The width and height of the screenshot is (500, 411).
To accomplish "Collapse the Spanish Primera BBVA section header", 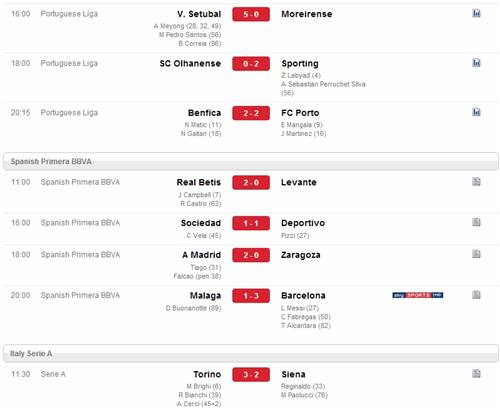I will (251, 161).
